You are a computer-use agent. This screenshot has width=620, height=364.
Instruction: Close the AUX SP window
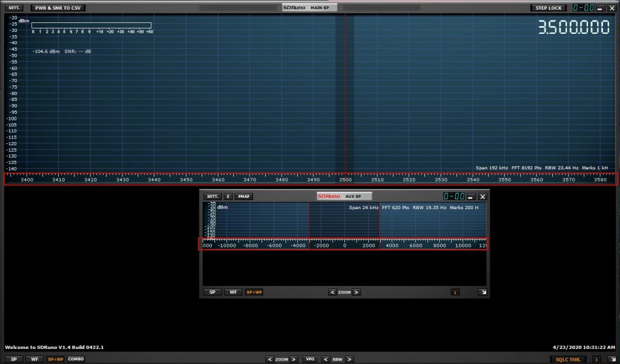coord(483,197)
